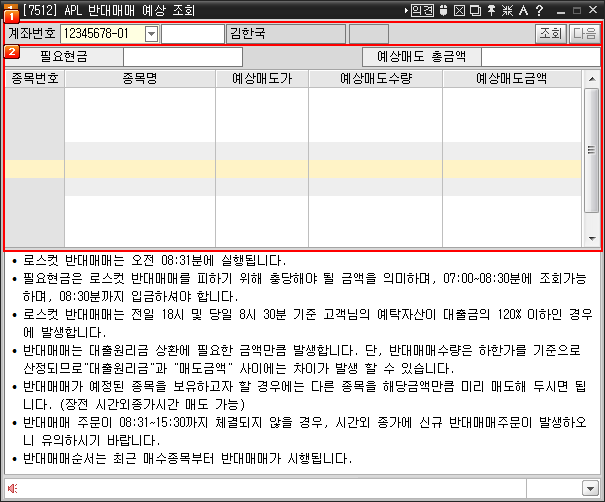Click the account holder name 김한국

click(286, 34)
